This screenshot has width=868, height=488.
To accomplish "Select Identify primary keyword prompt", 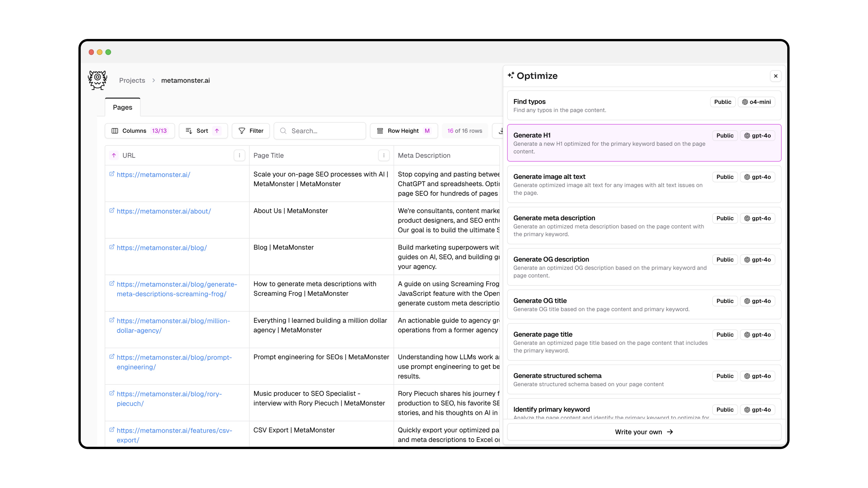I will point(644,409).
